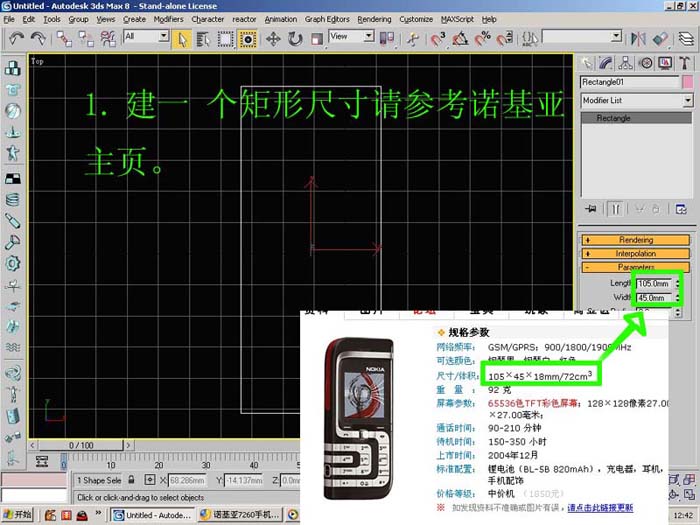Open the Rendering menu
Image resolution: width=700 pixels, height=525 pixels.
pyautogui.click(x=374, y=19)
